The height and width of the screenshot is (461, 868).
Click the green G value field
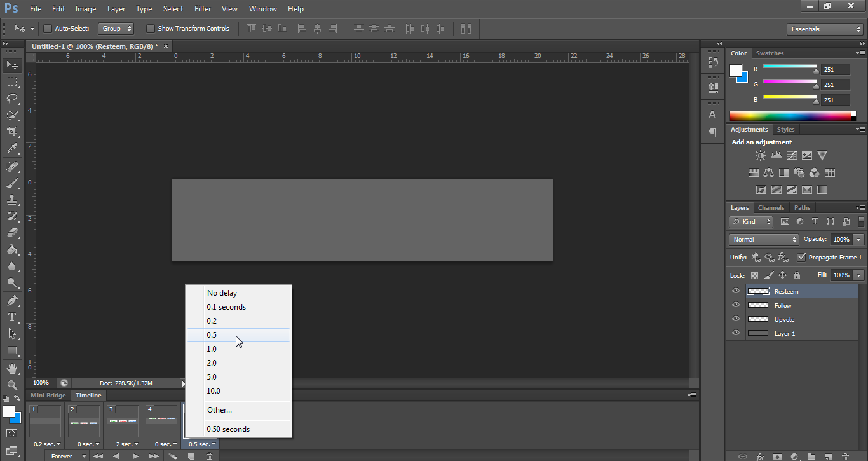[x=835, y=85]
